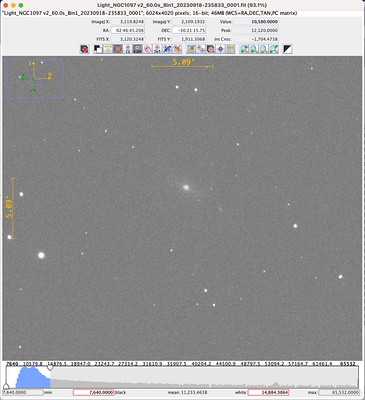This screenshot has width=365, height=400.
Task: Click the first icon after the toolbar gap
Action: pyautogui.click(x=191, y=49)
